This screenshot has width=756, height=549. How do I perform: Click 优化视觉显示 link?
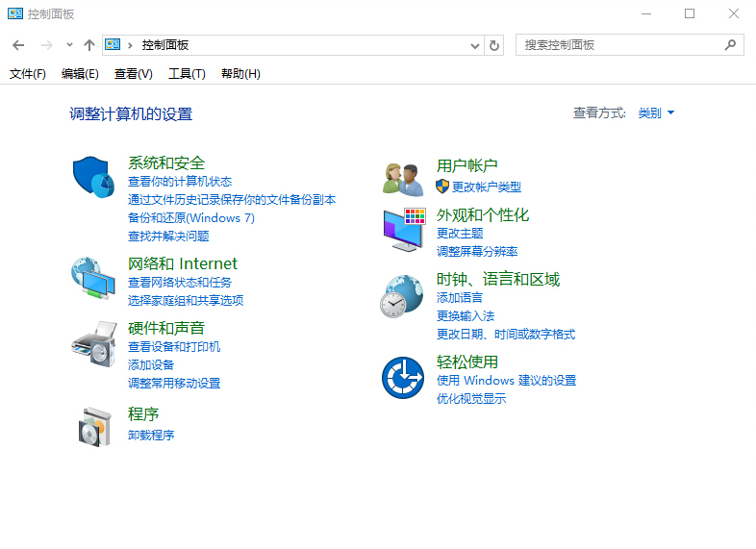[x=471, y=399]
